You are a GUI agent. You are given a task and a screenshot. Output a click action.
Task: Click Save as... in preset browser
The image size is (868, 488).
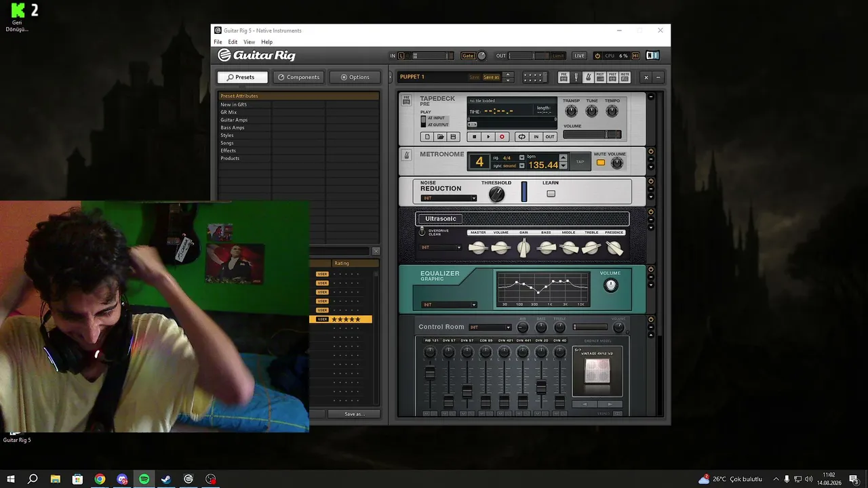pos(353,414)
